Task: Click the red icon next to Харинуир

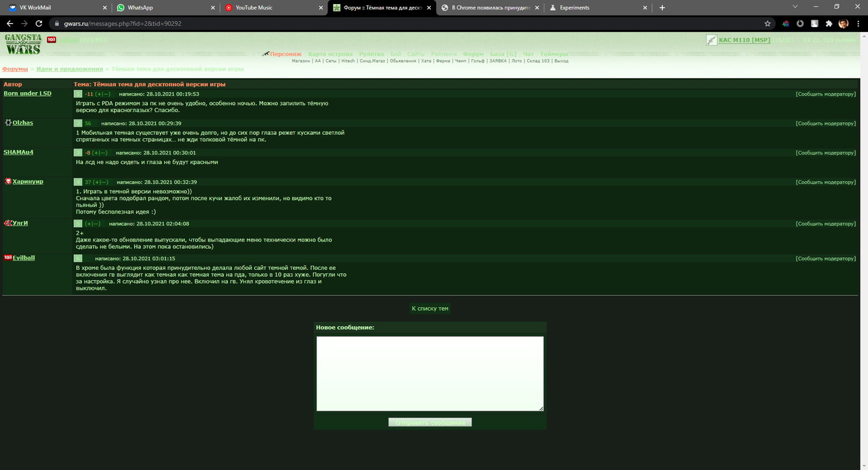Action: click(8, 181)
